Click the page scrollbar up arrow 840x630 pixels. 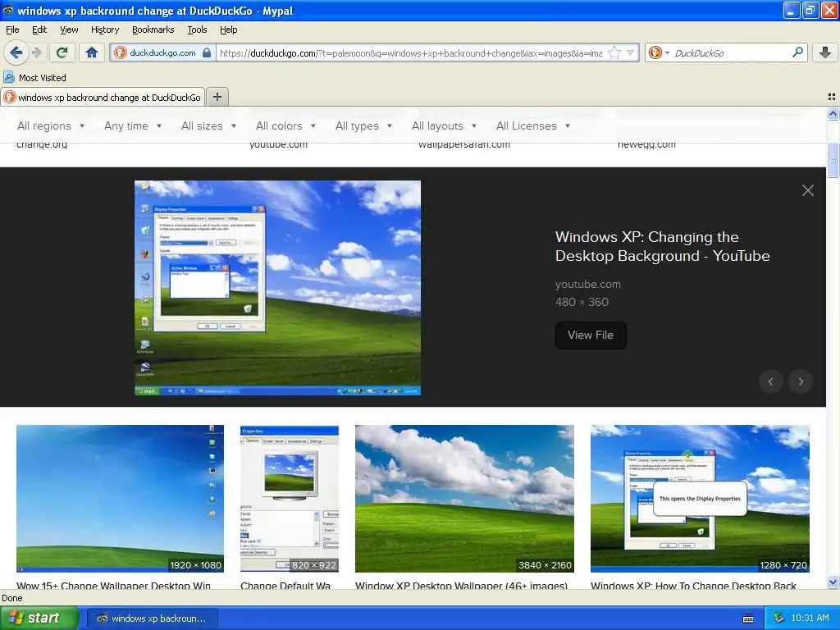pos(833,113)
